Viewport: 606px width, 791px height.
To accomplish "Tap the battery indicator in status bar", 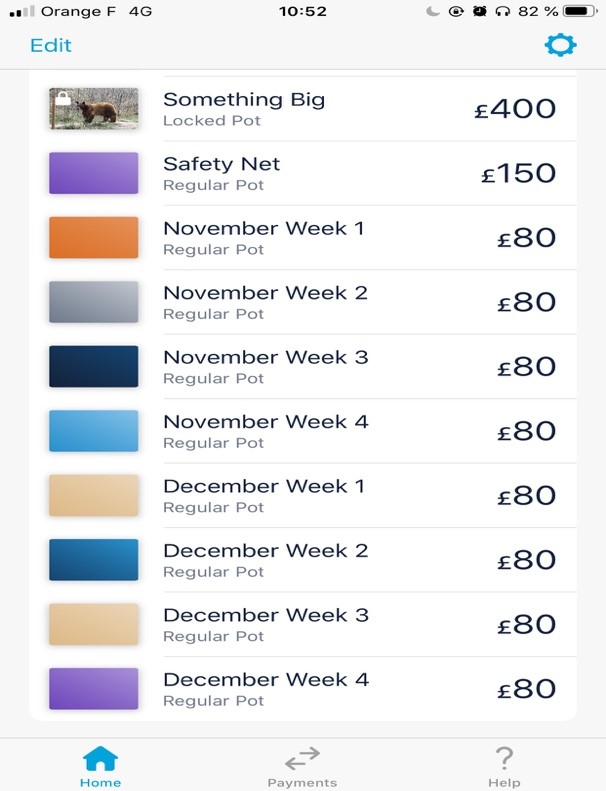I will tap(580, 11).
